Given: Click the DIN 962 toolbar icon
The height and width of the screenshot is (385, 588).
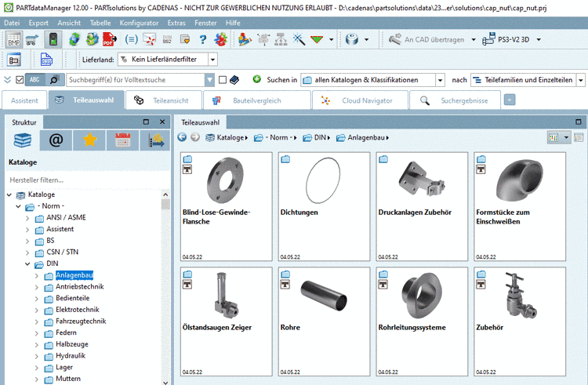Looking at the screenshot, I should [x=167, y=39].
